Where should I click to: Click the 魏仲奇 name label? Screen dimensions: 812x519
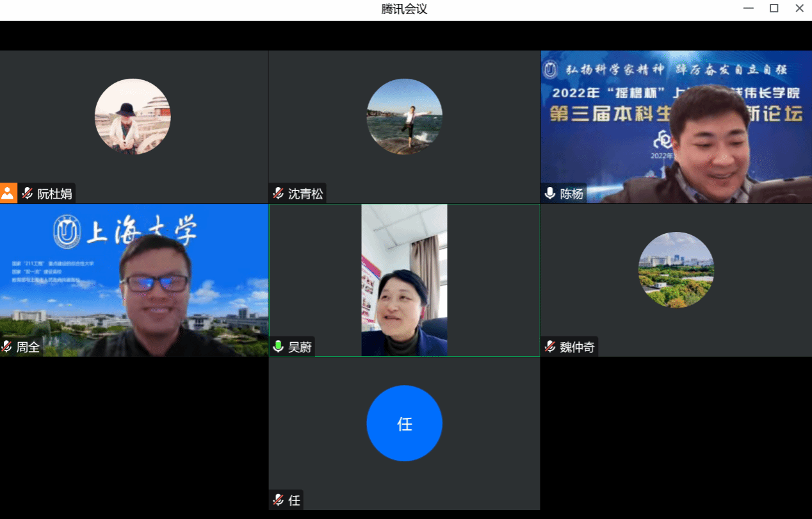(577, 347)
